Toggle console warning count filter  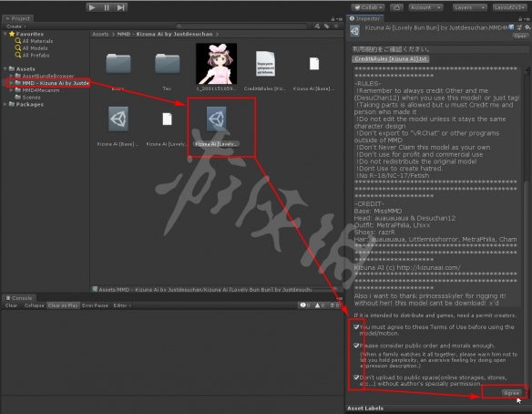coord(320,305)
